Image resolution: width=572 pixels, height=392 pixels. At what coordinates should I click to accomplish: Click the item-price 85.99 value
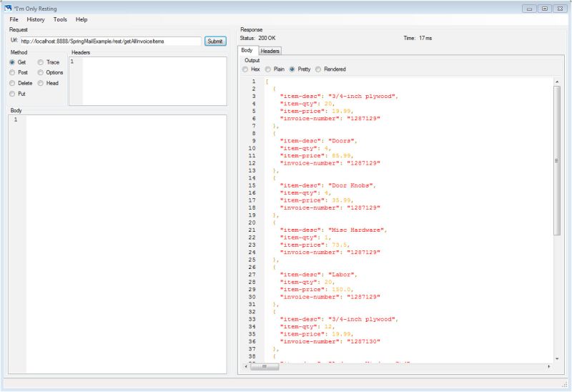point(341,156)
